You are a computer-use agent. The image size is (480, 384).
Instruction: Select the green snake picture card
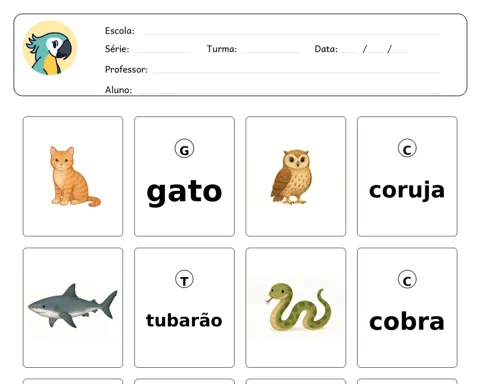click(x=296, y=307)
